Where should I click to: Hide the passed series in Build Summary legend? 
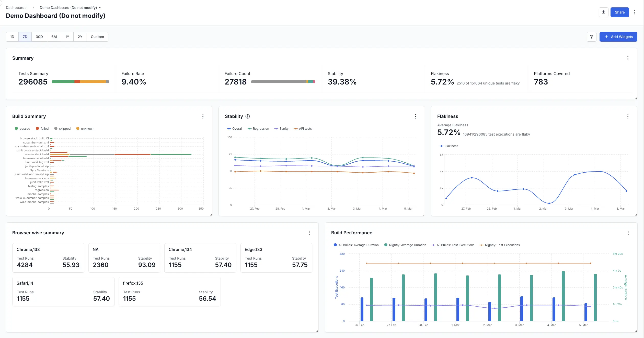[x=22, y=128]
